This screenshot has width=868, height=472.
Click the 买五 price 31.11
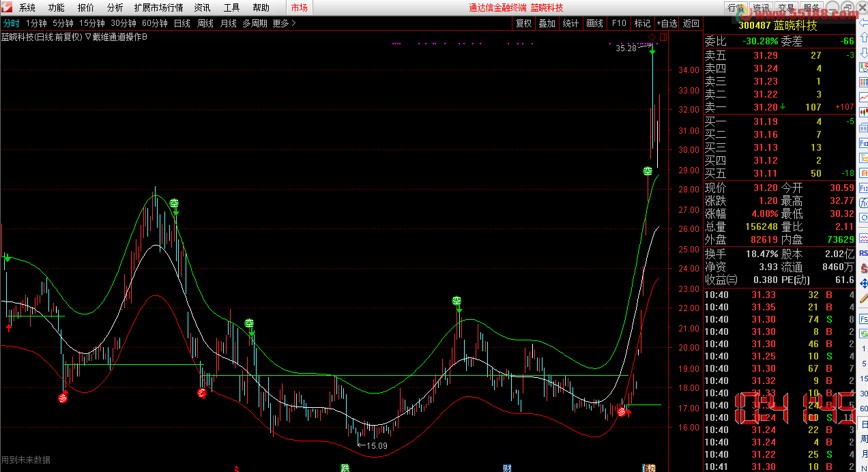766,173
